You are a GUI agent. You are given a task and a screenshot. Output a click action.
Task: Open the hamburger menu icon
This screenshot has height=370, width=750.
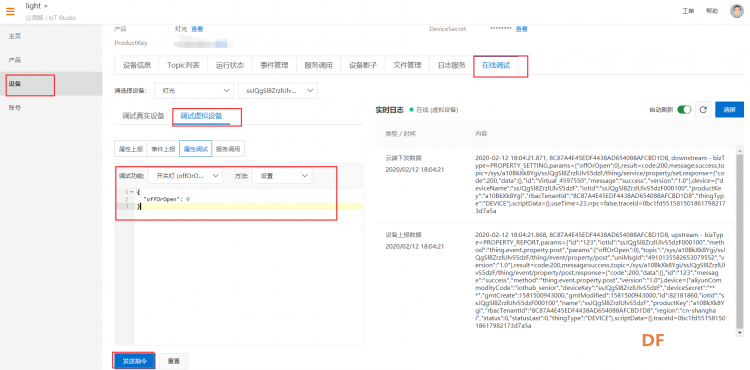click(x=10, y=11)
